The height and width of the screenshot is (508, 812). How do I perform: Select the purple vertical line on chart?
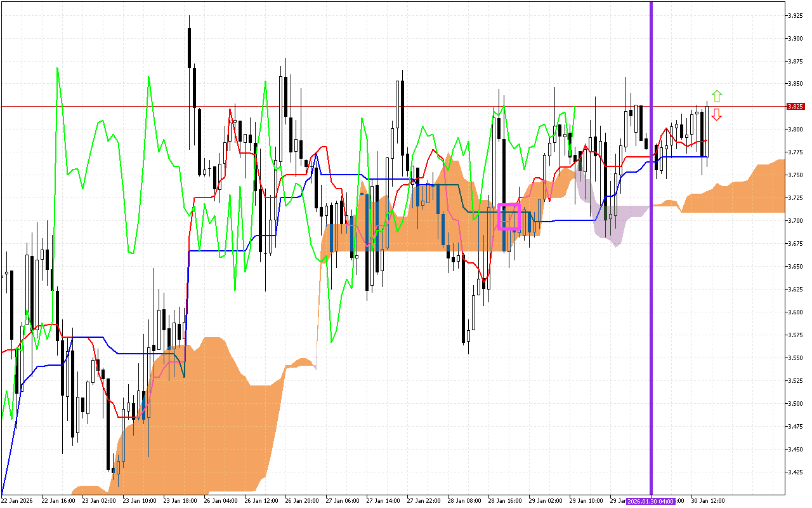tap(651, 254)
